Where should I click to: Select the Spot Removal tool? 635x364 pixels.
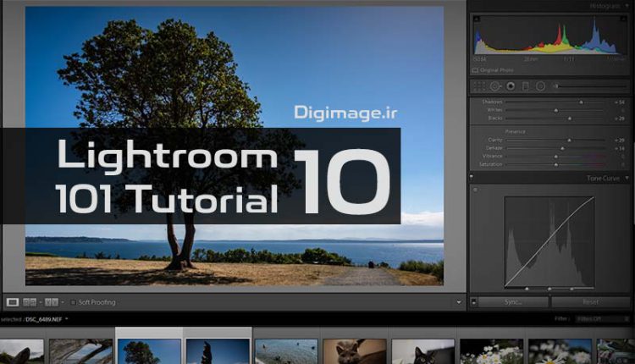495,85
